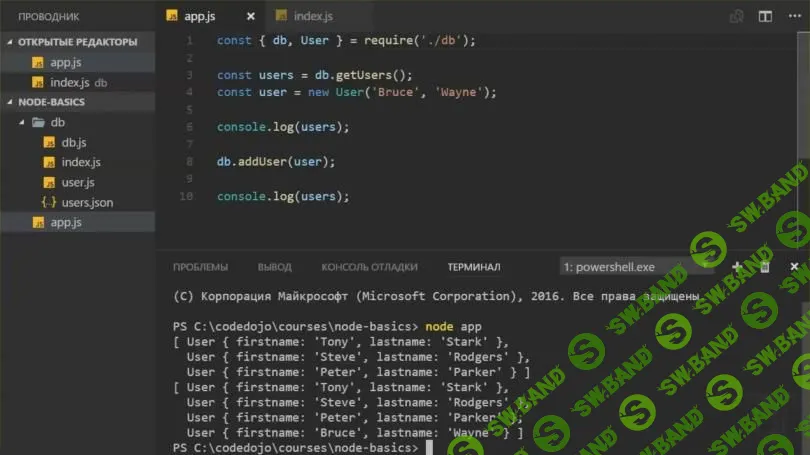810x455 pixels.
Task: Click the JS icon on index.js tab
Action: tap(281, 16)
